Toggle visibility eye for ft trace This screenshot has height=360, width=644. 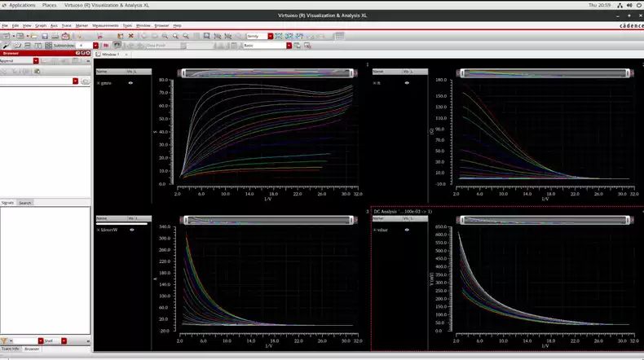click(407, 83)
